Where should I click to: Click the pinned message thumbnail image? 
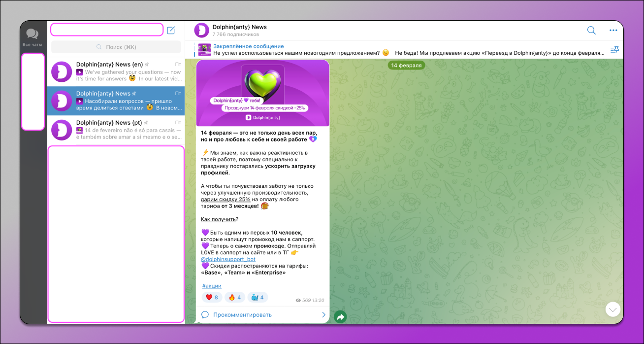(204, 49)
